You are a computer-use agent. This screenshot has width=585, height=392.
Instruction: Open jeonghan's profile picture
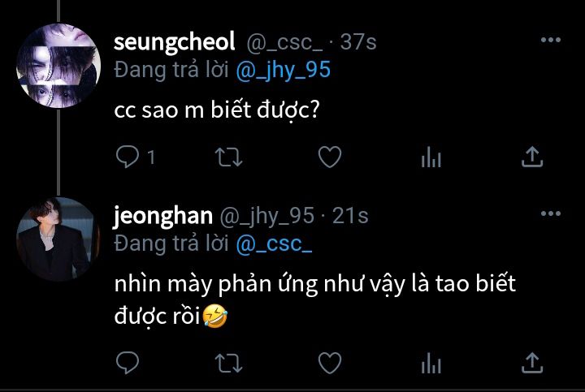[x=58, y=239]
